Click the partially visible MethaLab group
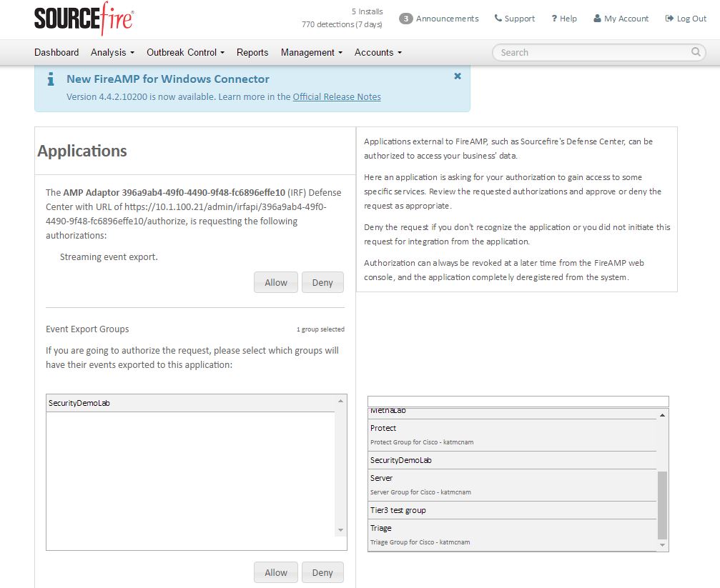The image size is (720, 588). coord(513,413)
